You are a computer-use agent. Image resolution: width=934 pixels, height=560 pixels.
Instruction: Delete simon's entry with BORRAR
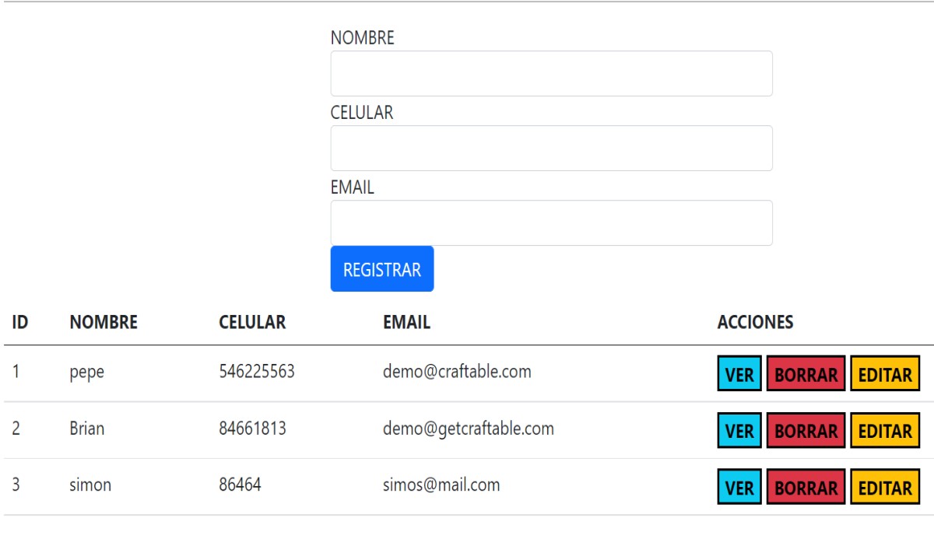[806, 488]
